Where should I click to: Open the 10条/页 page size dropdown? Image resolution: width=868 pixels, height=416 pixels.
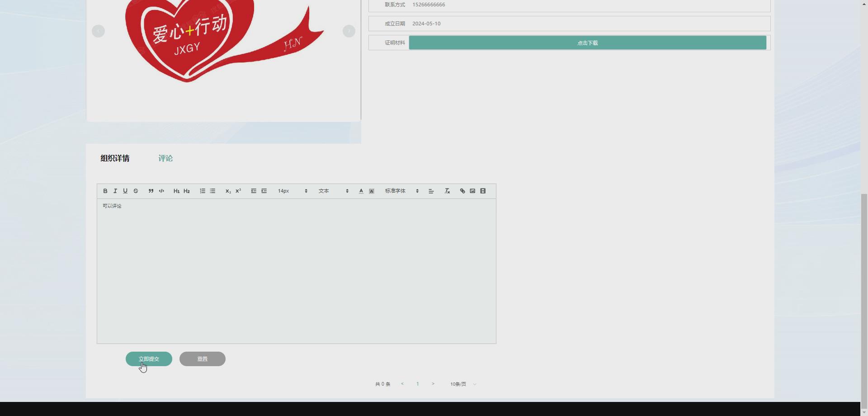[463, 384]
